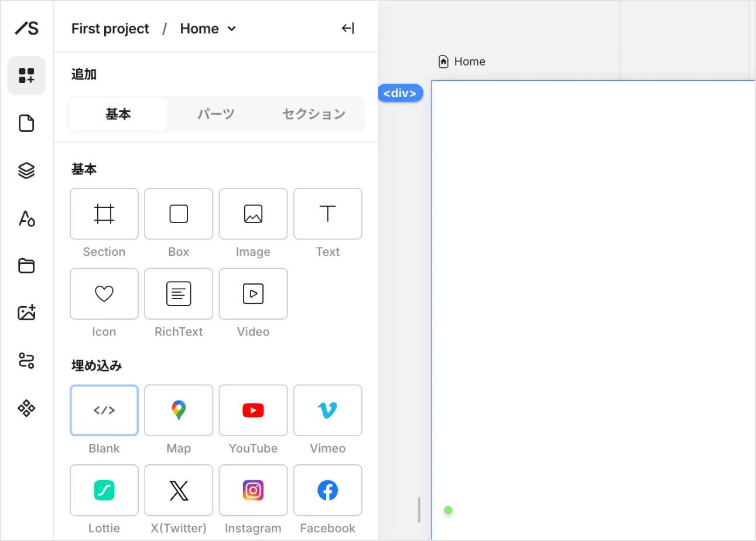Click the 追加 panel heading

(x=84, y=74)
